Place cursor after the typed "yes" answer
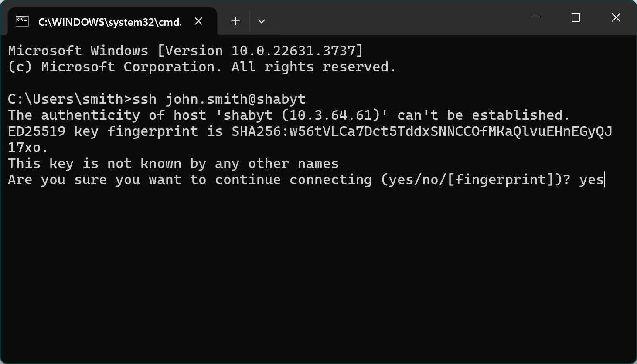 [x=605, y=180]
